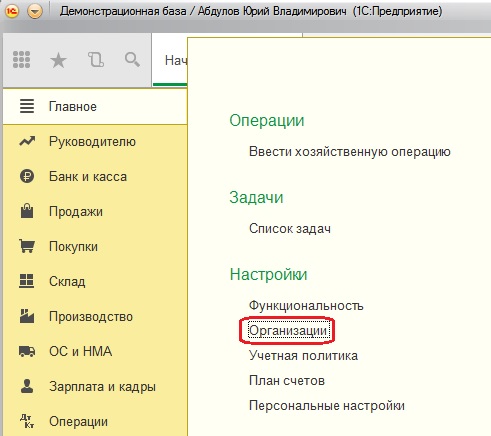
Task: Click the Настройки group heading
Action: tap(268, 275)
